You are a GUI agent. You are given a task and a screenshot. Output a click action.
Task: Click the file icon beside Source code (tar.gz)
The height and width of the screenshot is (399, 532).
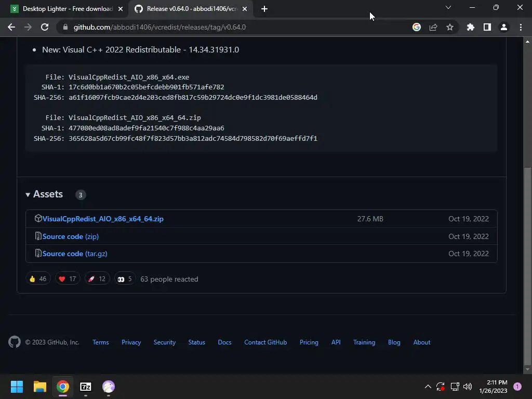coord(38,254)
